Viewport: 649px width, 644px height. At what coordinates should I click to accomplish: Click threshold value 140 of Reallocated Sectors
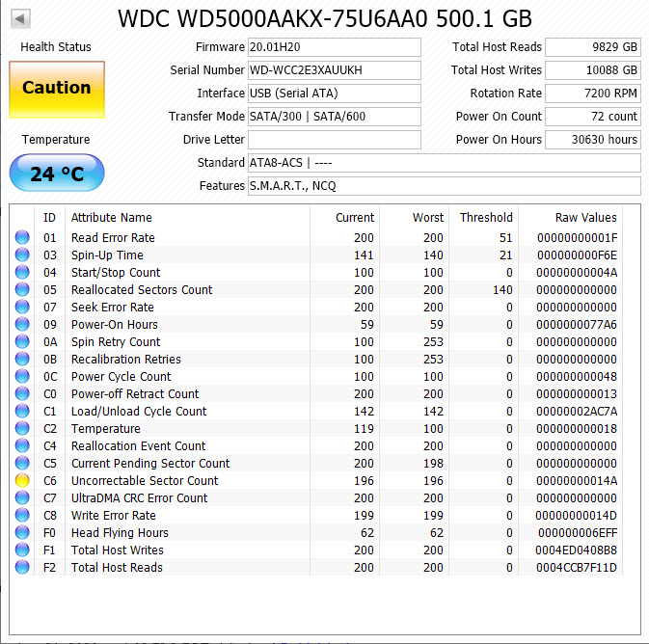coord(502,290)
